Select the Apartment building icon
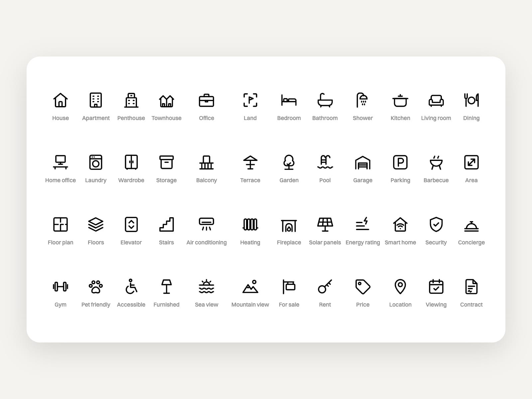 (x=96, y=100)
